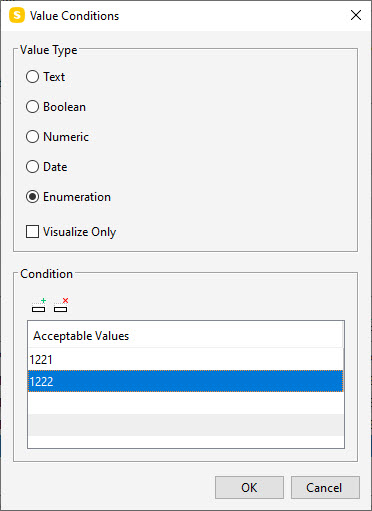The image size is (372, 511).
Task: Click the Acceptable Values column header
Action: coord(185,335)
